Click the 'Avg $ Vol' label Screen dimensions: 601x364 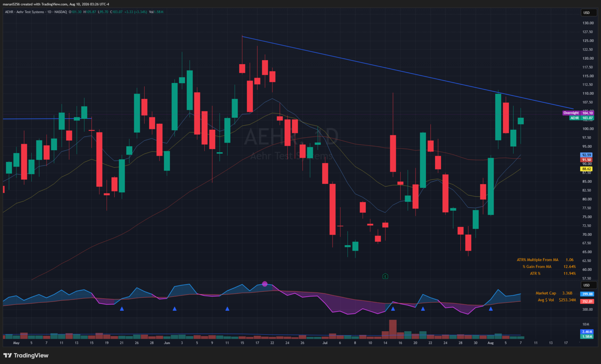click(x=546, y=300)
